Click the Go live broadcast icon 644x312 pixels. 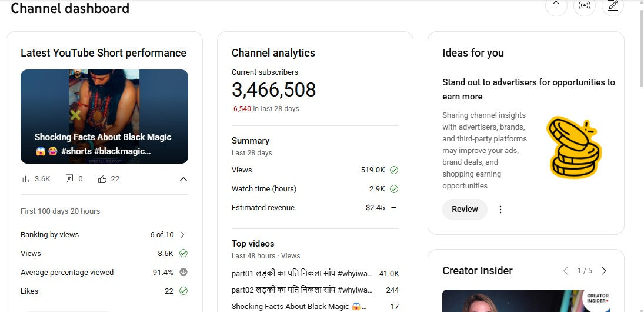(585, 6)
